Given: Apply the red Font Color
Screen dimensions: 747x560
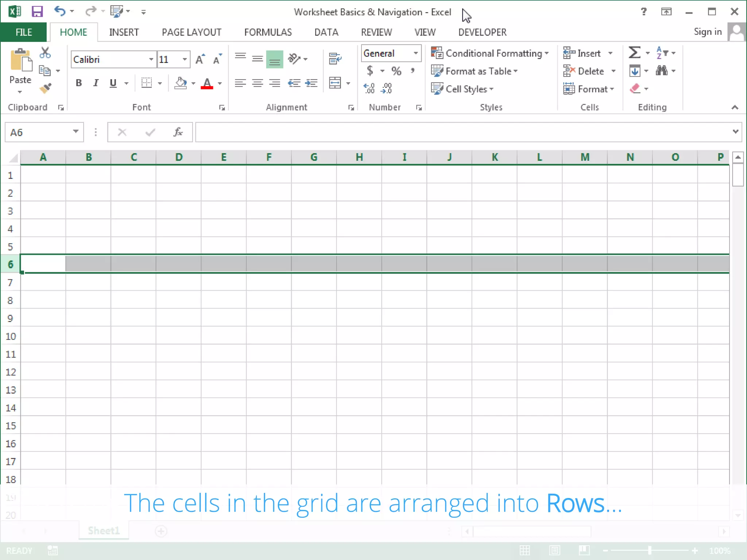Looking at the screenshot, I should [207, 83].
